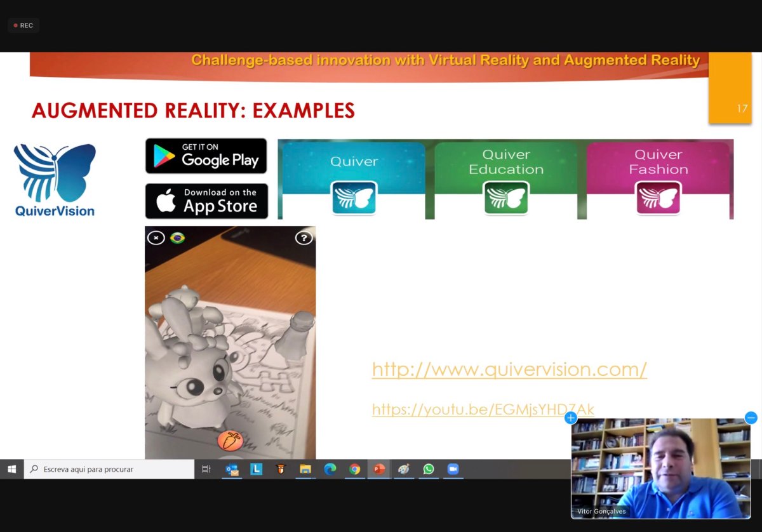Open File Explorer from the taskbar
The width and height of the screenshot is (762, 532).
coord(305,469)
